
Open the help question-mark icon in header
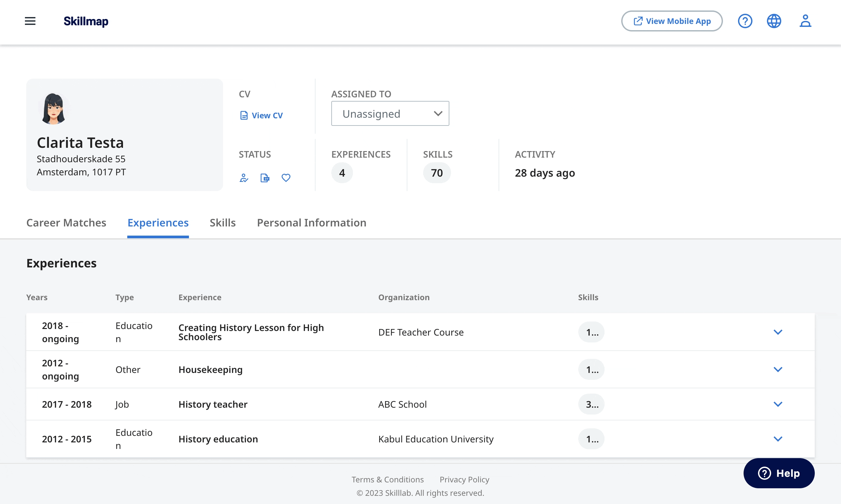[x=745, y=21]
